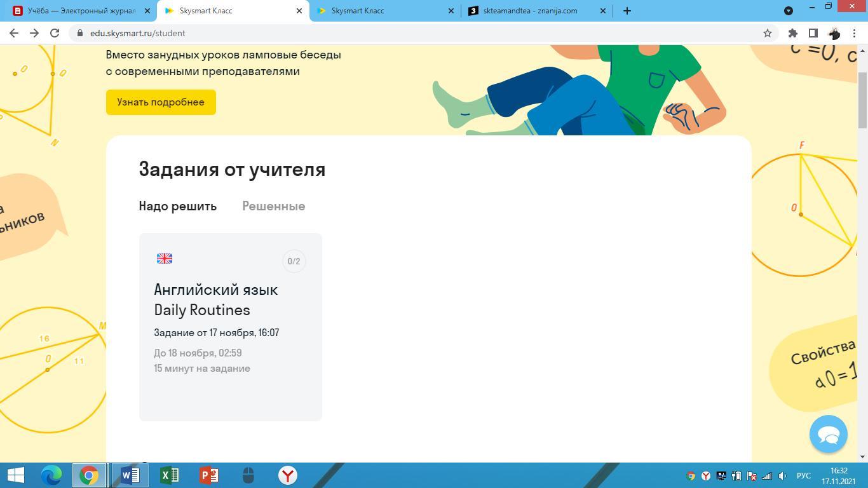Launch Yandex Browser from the taskbar

click(x=288, y=475)
